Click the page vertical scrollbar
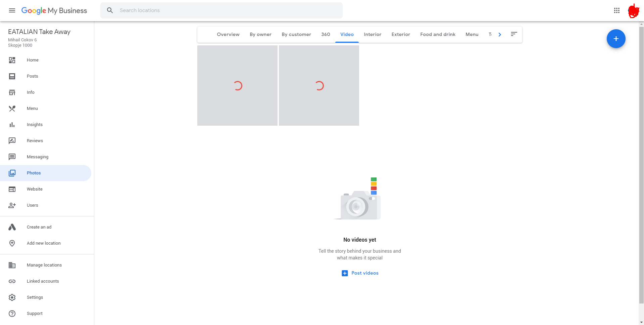The height and width of the screenshot is (325, 644). click(x=641, y=165)
